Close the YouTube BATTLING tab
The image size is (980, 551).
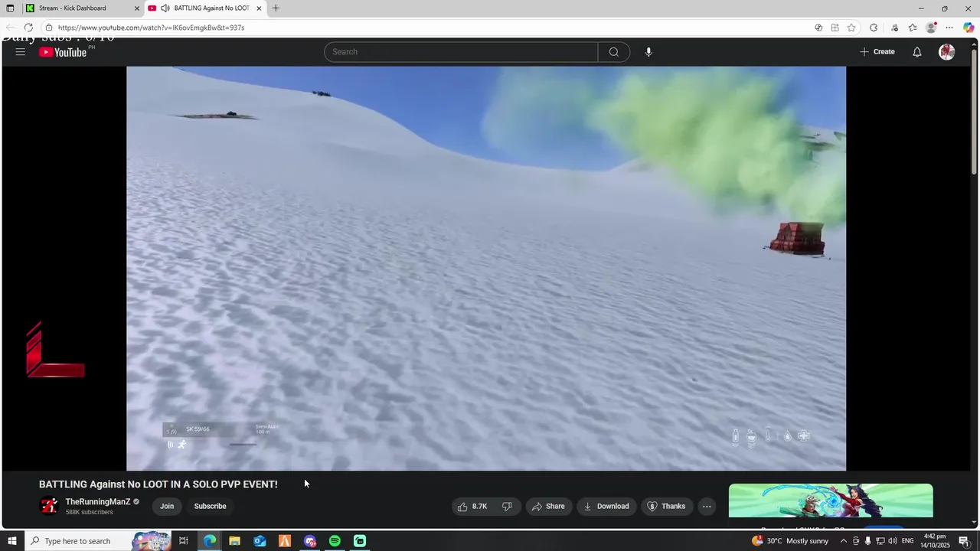(259, 8)
